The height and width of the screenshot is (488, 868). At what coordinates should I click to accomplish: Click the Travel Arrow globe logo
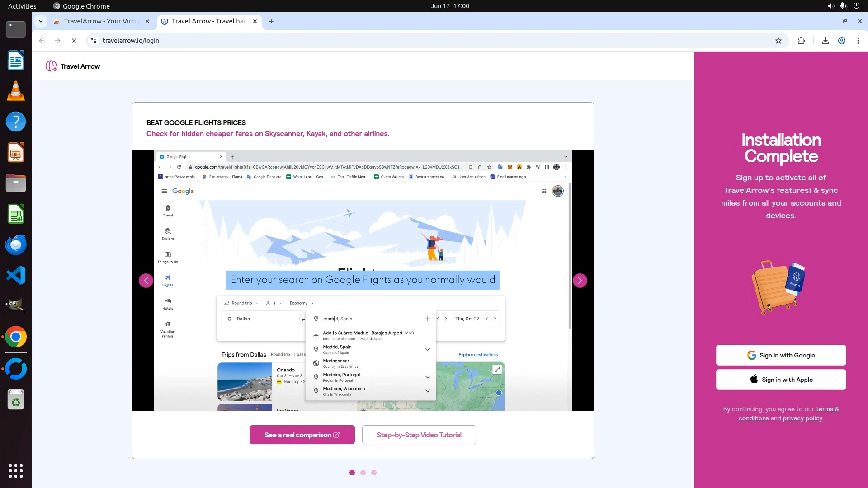(x=51, y=66)
